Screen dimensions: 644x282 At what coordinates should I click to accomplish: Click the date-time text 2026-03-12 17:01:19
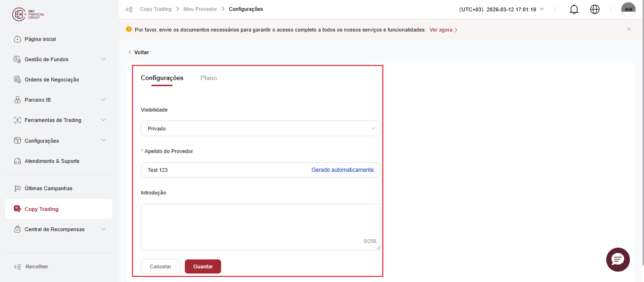coord(511,9)
